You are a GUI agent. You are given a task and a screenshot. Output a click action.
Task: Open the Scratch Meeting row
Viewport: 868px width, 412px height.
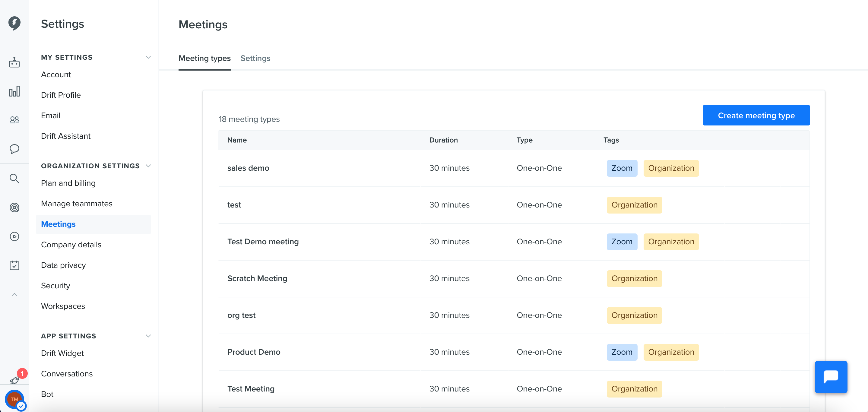pyautogui.click(x=514, y=279)
